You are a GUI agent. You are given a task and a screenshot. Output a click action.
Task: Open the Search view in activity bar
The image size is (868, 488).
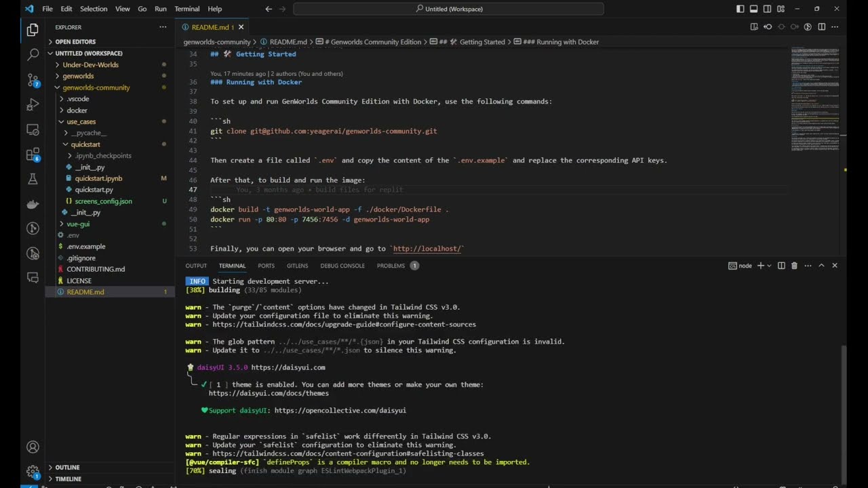(x=33, y=55)
